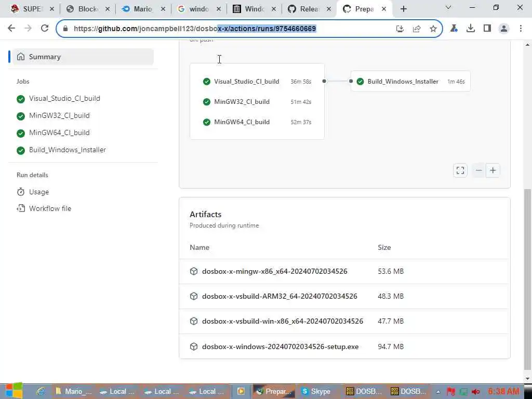Image resolution: width=532 pixels, height=399 pixels.
Task: Bookmark this page with star icon
Action: click(x=433, y=29)
